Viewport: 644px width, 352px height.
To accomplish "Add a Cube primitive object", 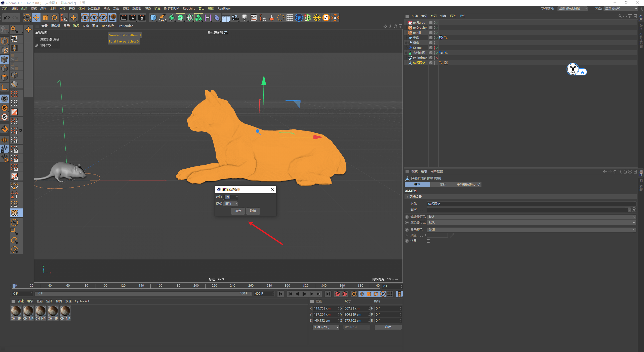I will coord(153,18).
